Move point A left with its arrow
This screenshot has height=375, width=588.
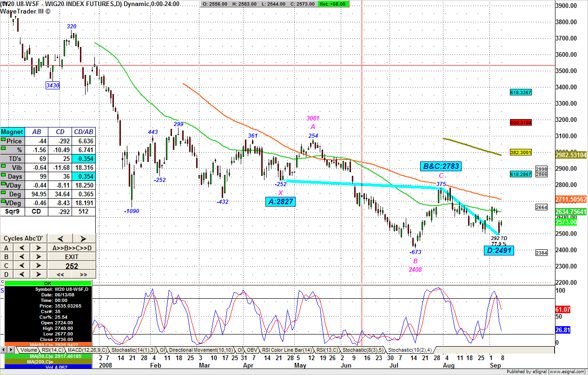tap(22, 248)
